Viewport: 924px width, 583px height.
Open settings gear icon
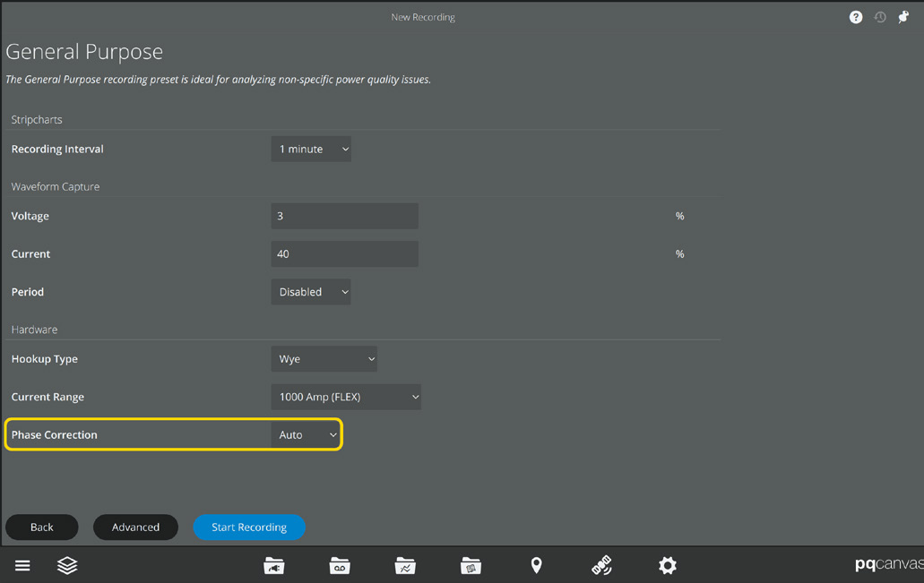[668, 565]
